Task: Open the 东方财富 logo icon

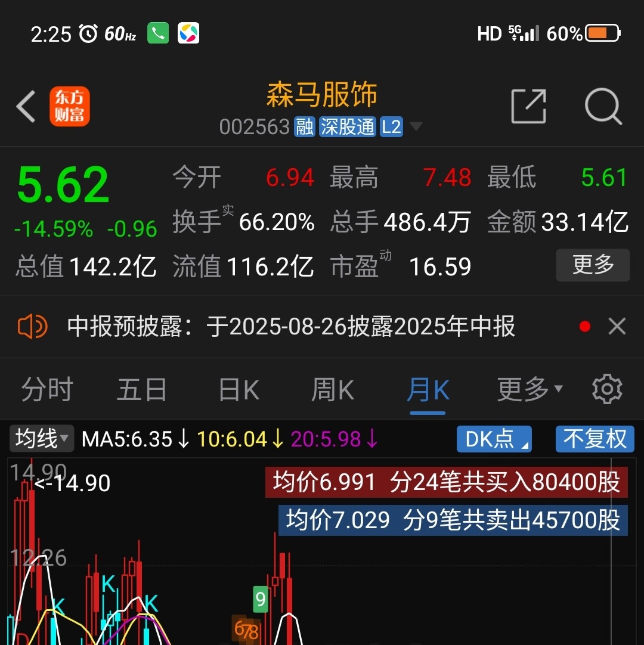Action: [x=70, y=106]
